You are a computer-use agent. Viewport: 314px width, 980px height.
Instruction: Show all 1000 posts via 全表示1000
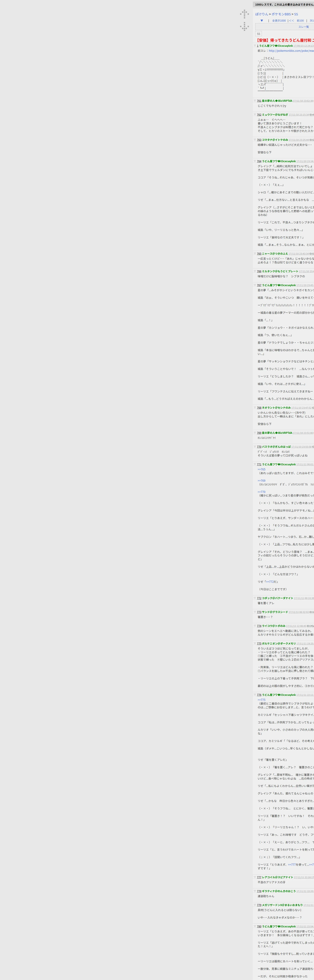[279, 21]
